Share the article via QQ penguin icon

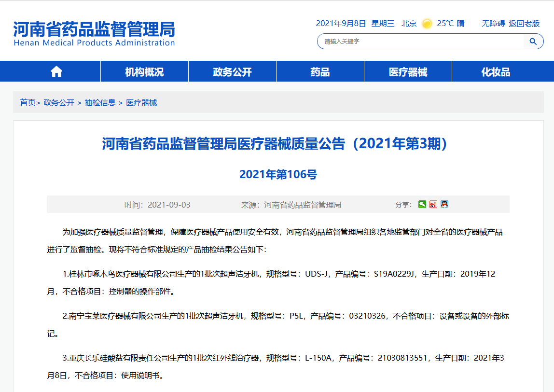tap(444, 204)
